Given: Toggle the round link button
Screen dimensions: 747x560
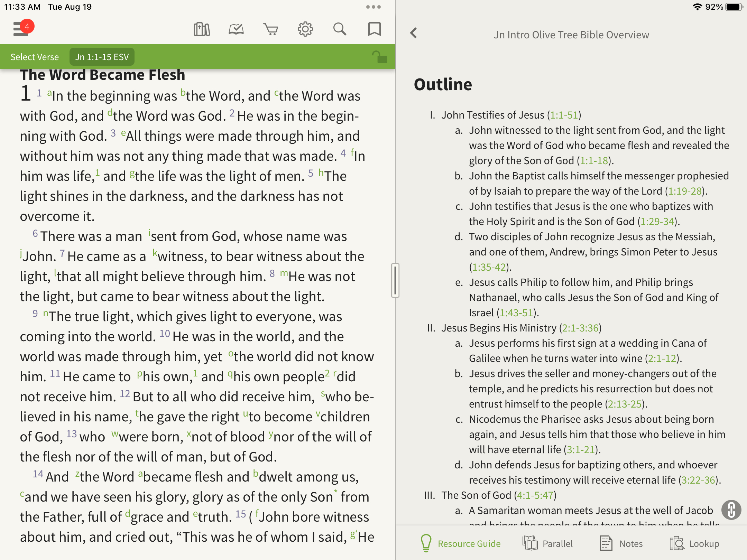Looking at the screenshot, I should coord(731,510).
